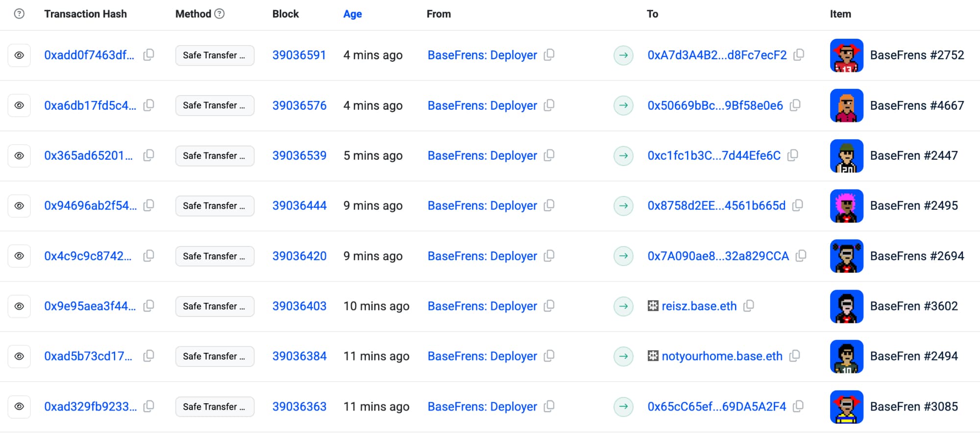Copy the notyourhome.base.eth address
The image size is (980, 437).
[794, 356]
